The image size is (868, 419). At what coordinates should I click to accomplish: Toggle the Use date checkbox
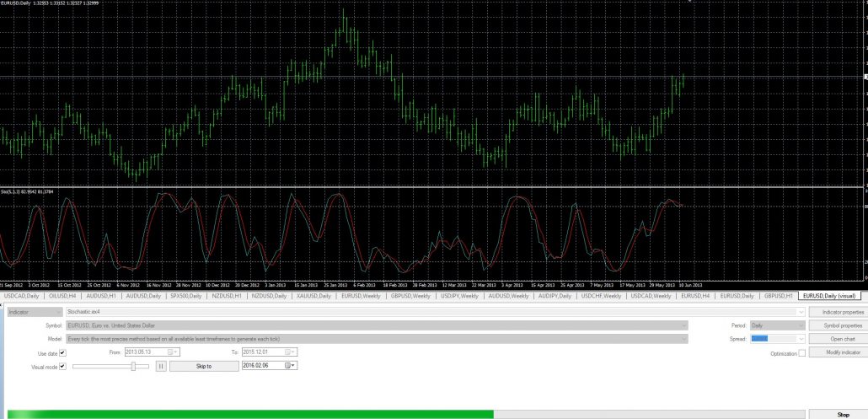click(x=62, y=352)
